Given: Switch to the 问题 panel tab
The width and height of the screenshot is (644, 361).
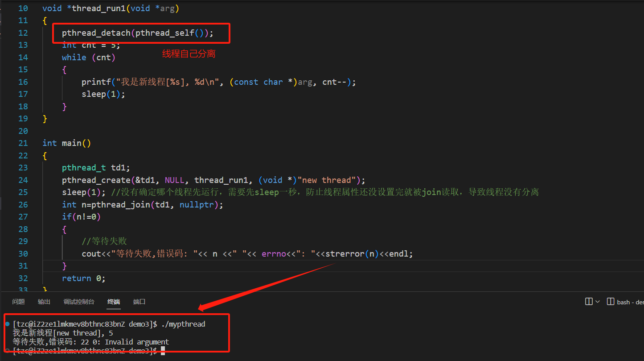Looking at the screenshot, I should pos(18,302).
